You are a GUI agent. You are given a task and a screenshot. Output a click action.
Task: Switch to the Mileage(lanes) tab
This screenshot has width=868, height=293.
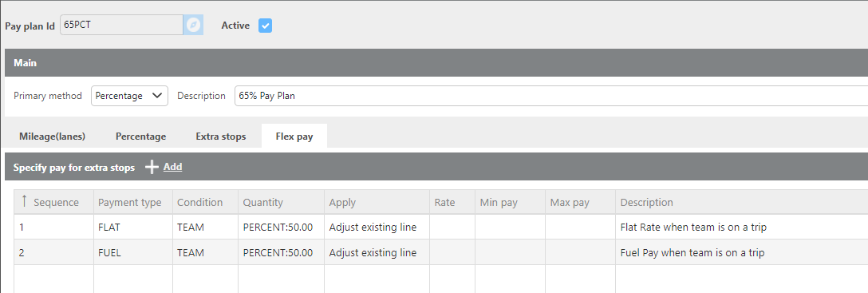(52, 137)
